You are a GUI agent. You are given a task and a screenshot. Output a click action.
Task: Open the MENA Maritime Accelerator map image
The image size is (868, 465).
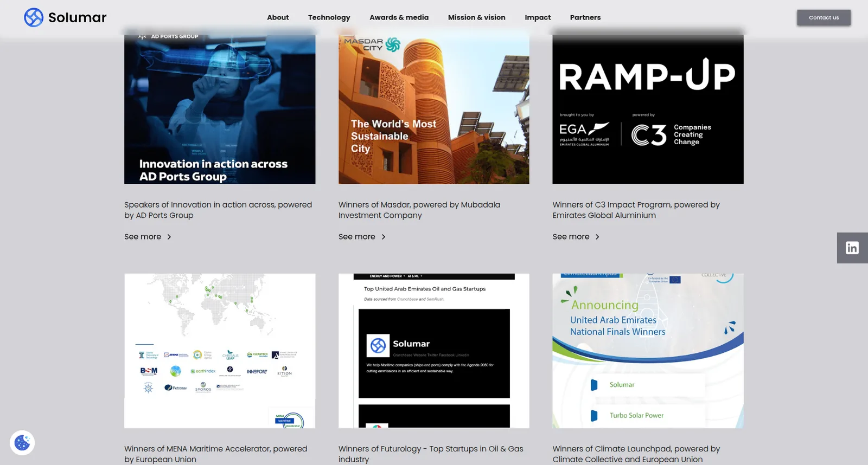[220, 351]
